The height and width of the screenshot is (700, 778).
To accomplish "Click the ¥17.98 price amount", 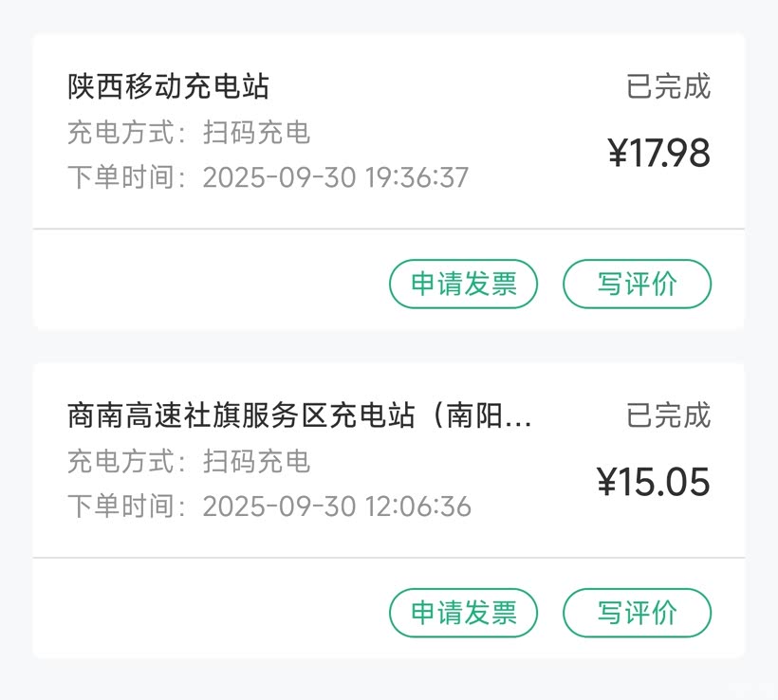I will click(658, 154).
